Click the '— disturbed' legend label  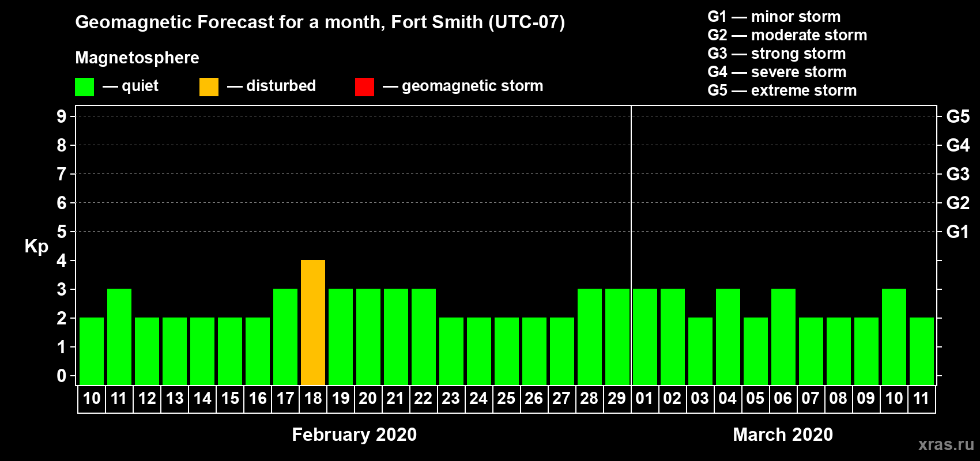click(x=272, y=86)
